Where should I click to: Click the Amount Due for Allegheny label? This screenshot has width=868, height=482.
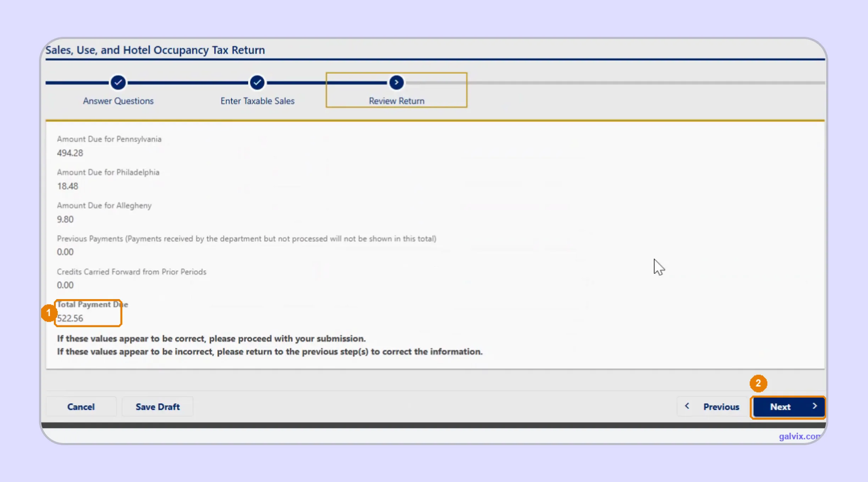(104, 206)
